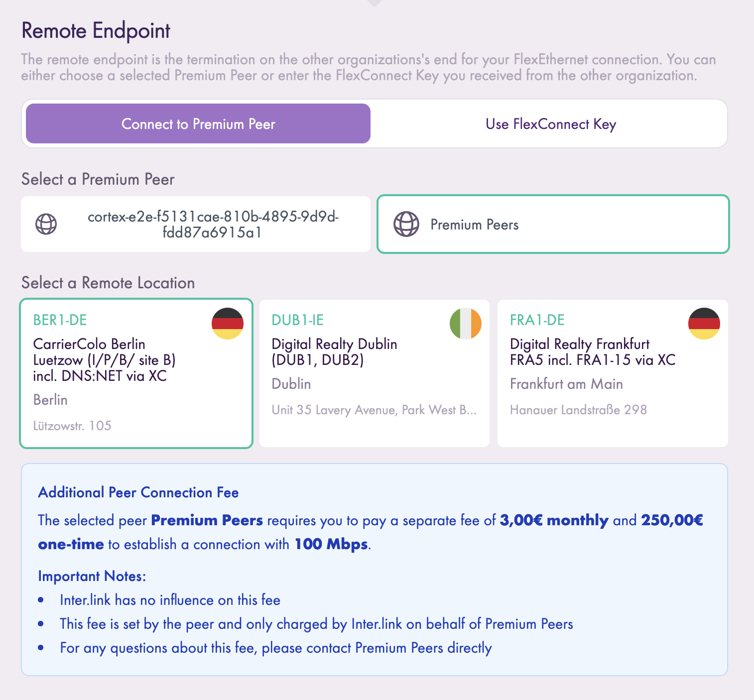Click the BER1-DE location code
The image size is (754, 700).
pyautogui.click(x=60, y=320)
